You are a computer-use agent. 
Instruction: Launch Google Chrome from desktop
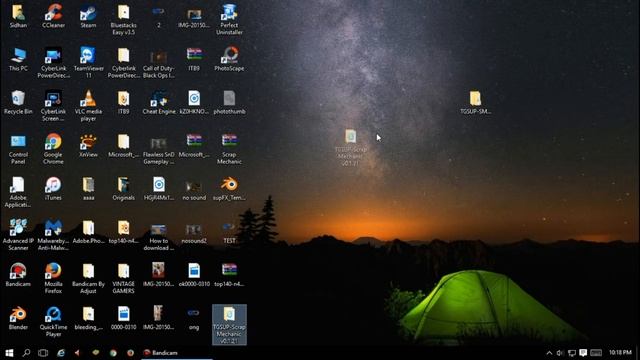[53, 149]
